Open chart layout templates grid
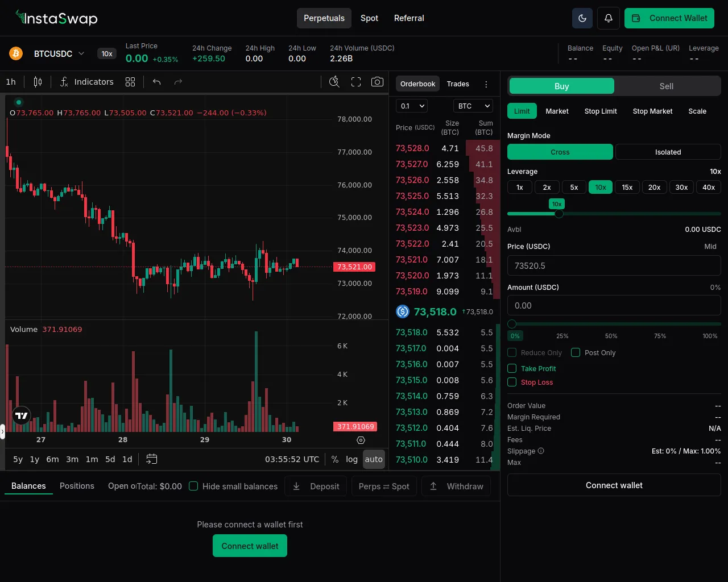This screenshot has width=728, height=582. [x=130, y=82]
